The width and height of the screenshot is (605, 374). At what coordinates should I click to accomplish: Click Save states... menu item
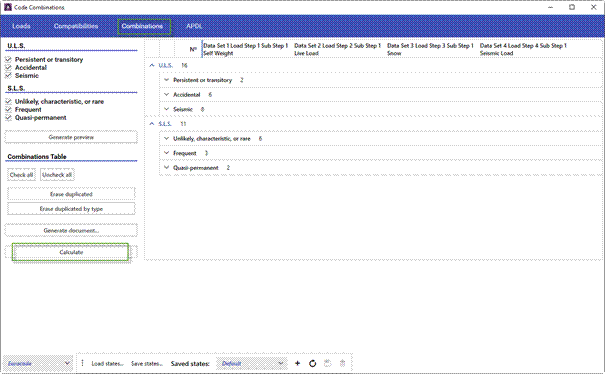[x=147, y=364]
